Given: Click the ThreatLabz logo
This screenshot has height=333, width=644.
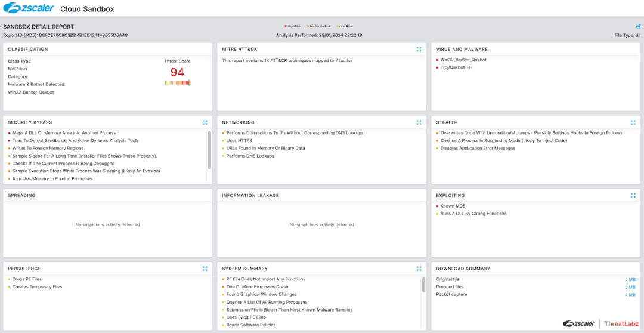Looking at the screenshot, I should 621,323.
